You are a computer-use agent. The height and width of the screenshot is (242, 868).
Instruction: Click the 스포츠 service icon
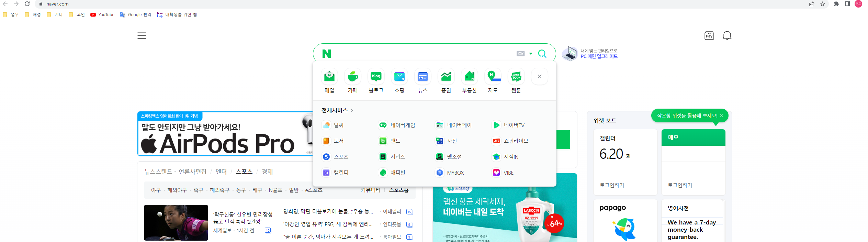pyautogui.click(x=326, y=157)
